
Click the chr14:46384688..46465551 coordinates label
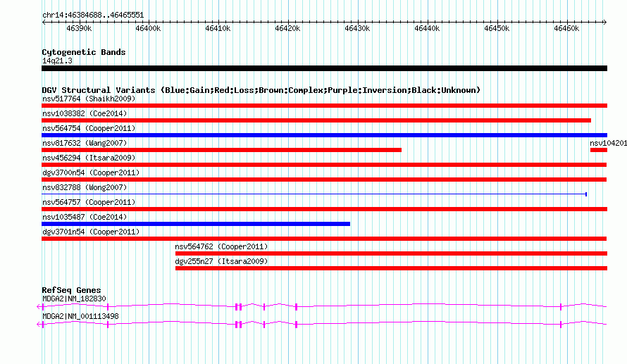point(93,15)
